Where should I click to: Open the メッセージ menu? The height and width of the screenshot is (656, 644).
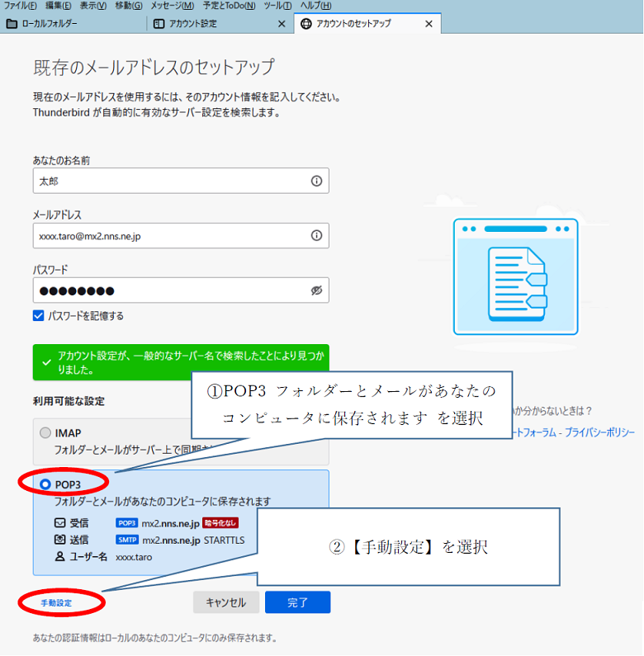172,6
